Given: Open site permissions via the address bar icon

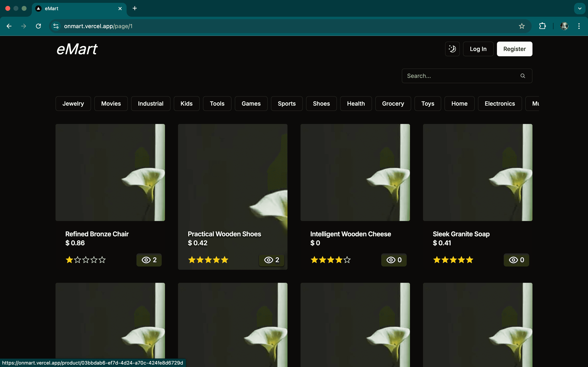Looking at the screenshot, I should (55, 26).
